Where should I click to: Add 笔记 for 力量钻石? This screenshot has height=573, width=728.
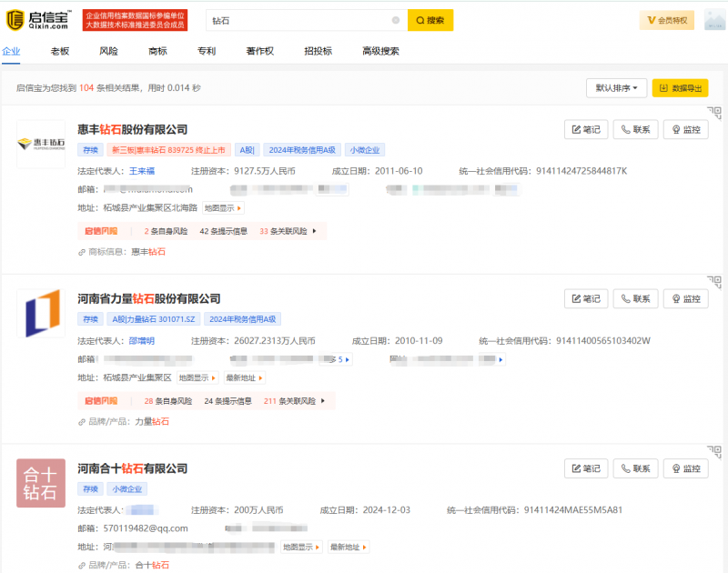(586, 299)
